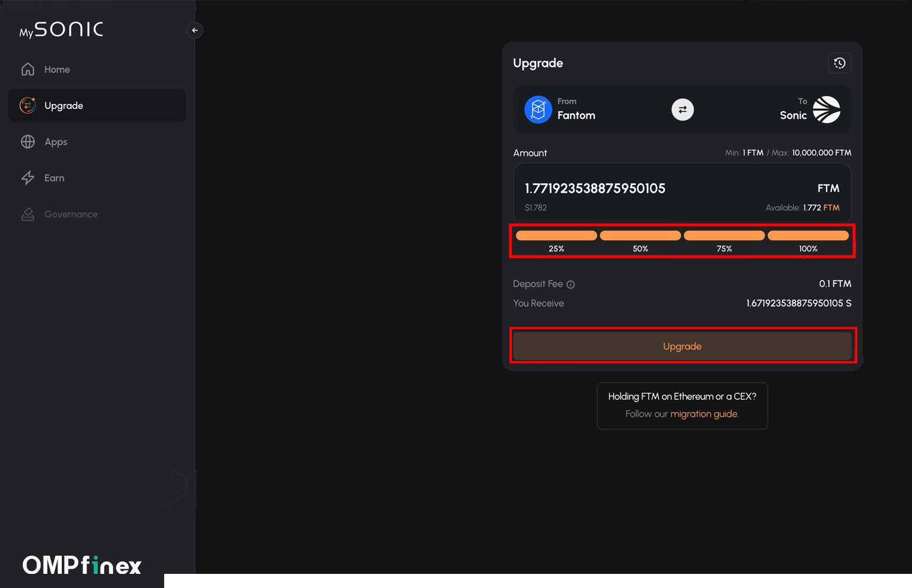
Task: Click the Fantom network logo
Action: pos(537,109)
